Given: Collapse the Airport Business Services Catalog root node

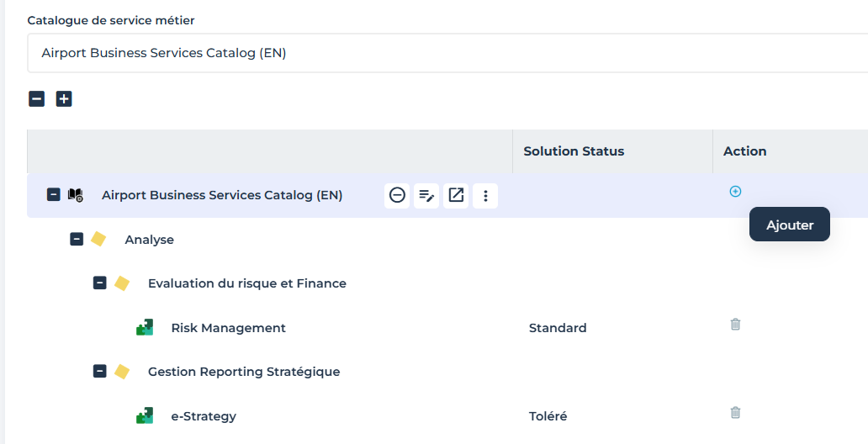Looking at the screenshot, I should (x=53, y=195).
